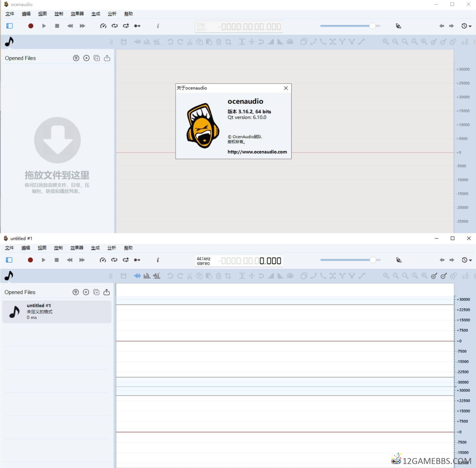Open the 帮助 menu in top ocenaudio window
The width and height of the screenshot is (476, 468).
coord(128,14)
